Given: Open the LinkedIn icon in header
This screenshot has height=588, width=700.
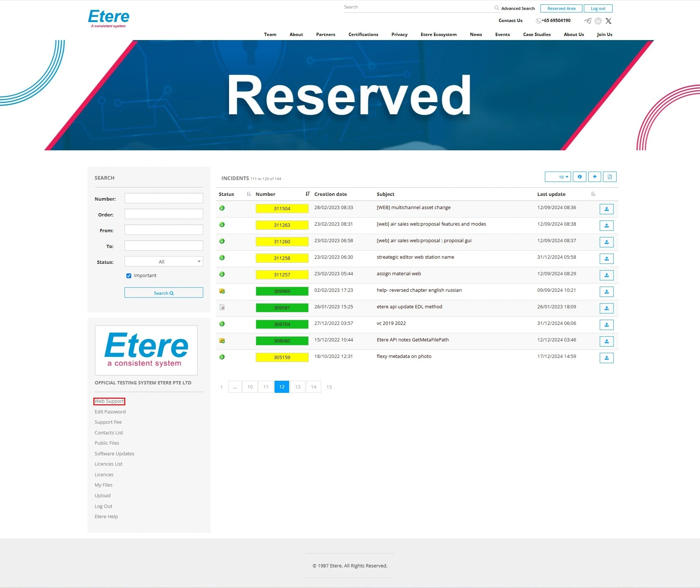Looking at the screenshot, I should (598, 21).
